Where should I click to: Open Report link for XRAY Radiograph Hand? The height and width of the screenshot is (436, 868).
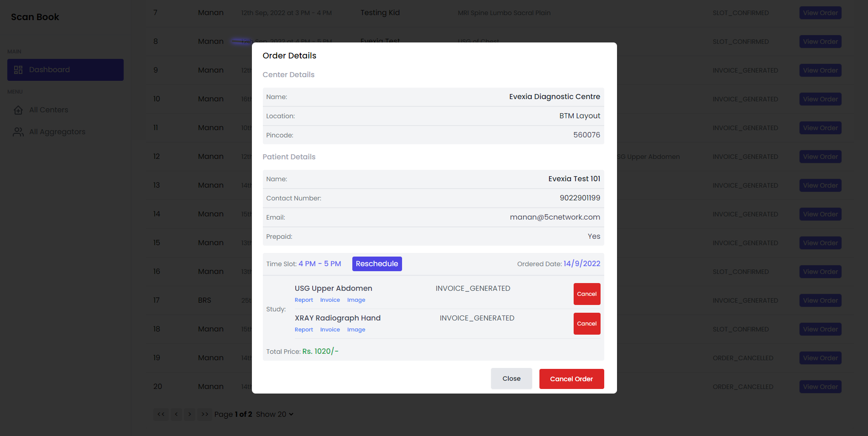[304, 330]
